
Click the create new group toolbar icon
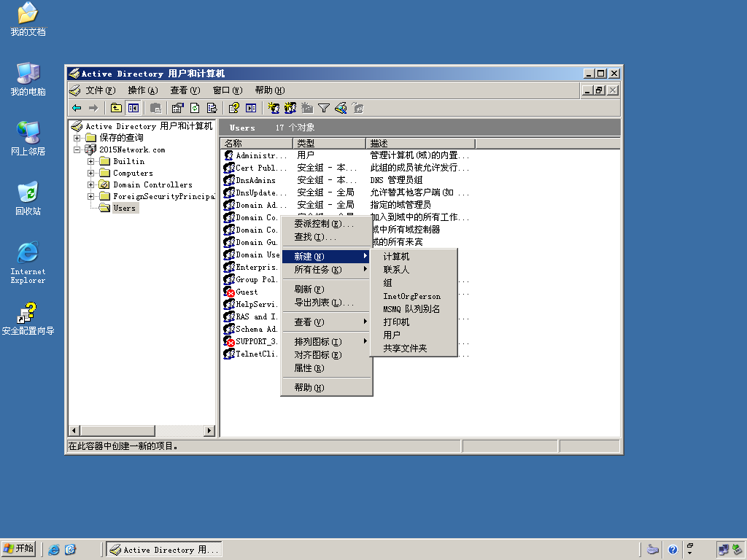click(x=290, y=108)
